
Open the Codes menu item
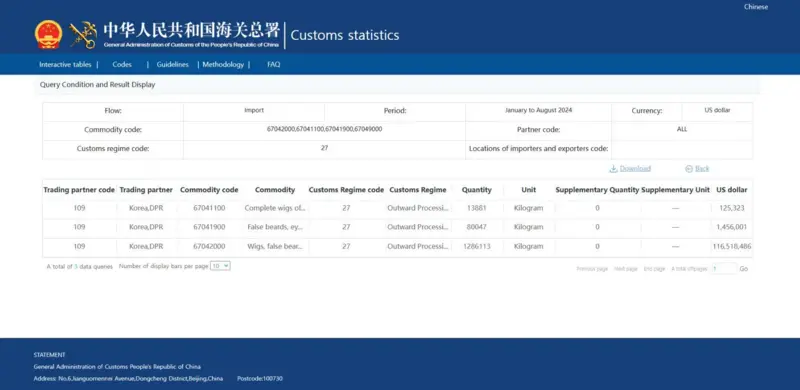click(x=122, y=64)
